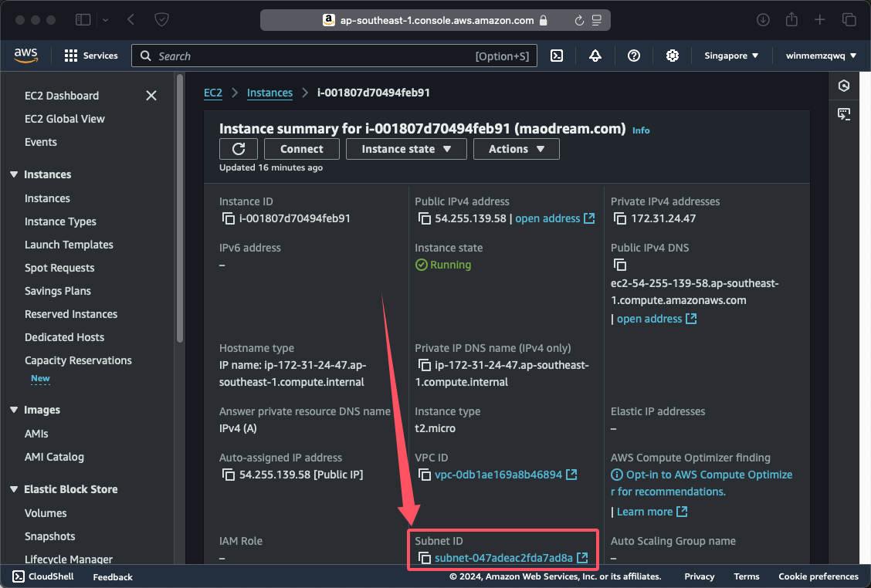Open EC2 Global View
The height and width of the screenshot is (588, 871).
[x=64, y=119]
